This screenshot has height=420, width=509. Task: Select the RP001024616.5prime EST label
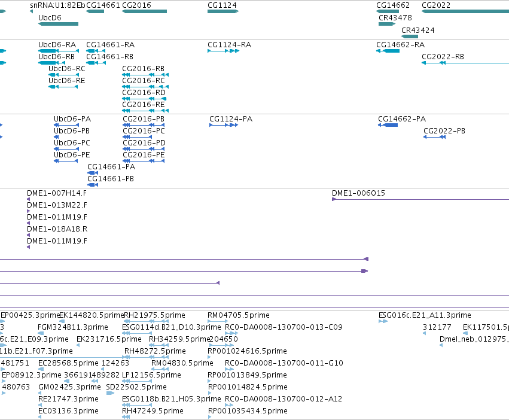click(248, 351)
